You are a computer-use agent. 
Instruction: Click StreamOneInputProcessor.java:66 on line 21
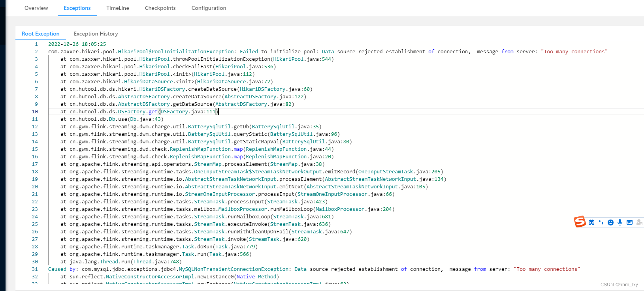point(345,194)
